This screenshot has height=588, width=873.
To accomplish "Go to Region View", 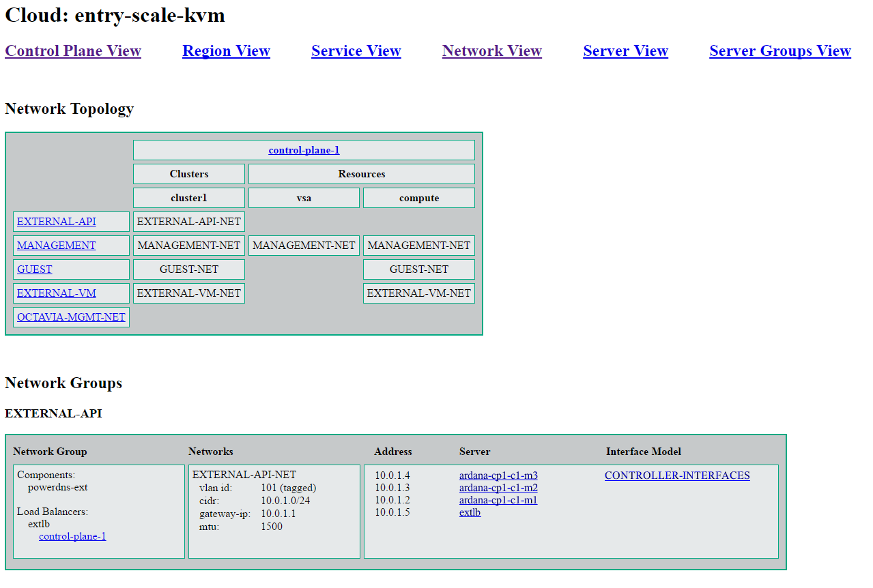I will (226, 51).
